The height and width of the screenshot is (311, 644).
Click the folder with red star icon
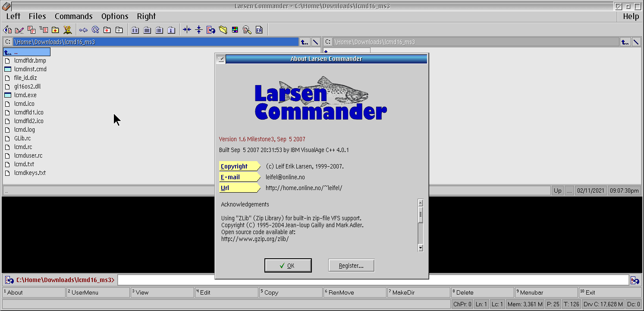(x=107, y=30)
